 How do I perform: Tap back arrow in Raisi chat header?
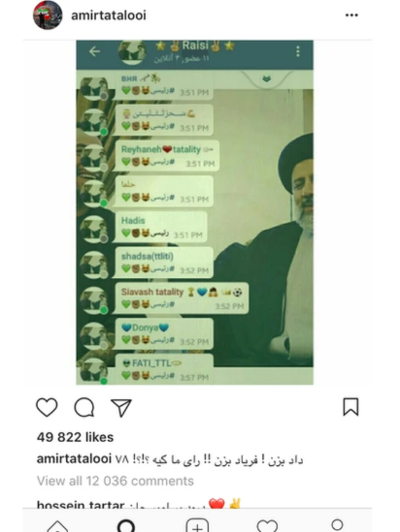tap(94, 51)
